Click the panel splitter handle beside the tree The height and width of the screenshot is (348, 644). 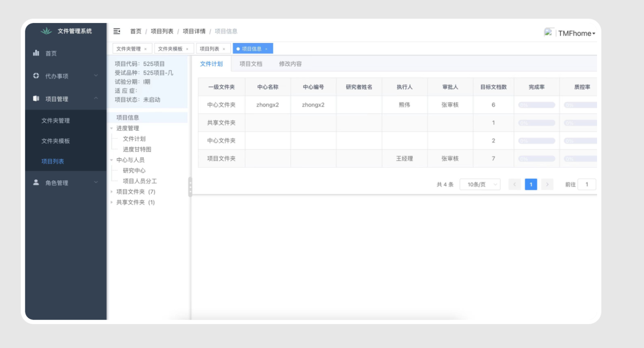coord(190,187)
